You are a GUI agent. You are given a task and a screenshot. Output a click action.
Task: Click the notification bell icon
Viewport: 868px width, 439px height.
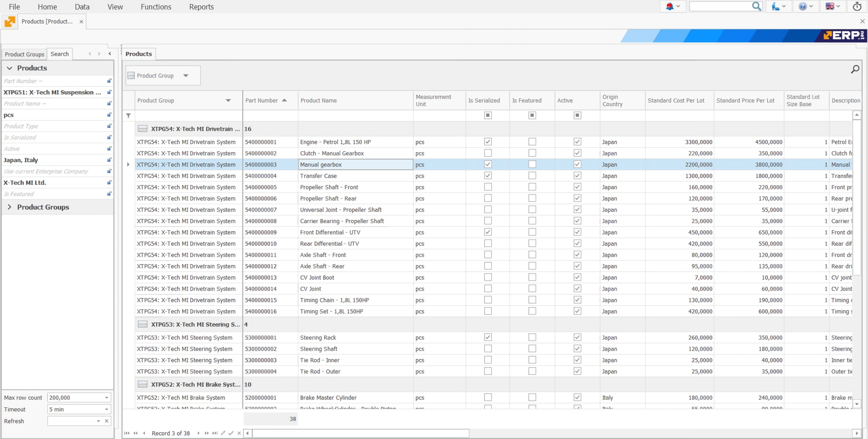(670, 6)
